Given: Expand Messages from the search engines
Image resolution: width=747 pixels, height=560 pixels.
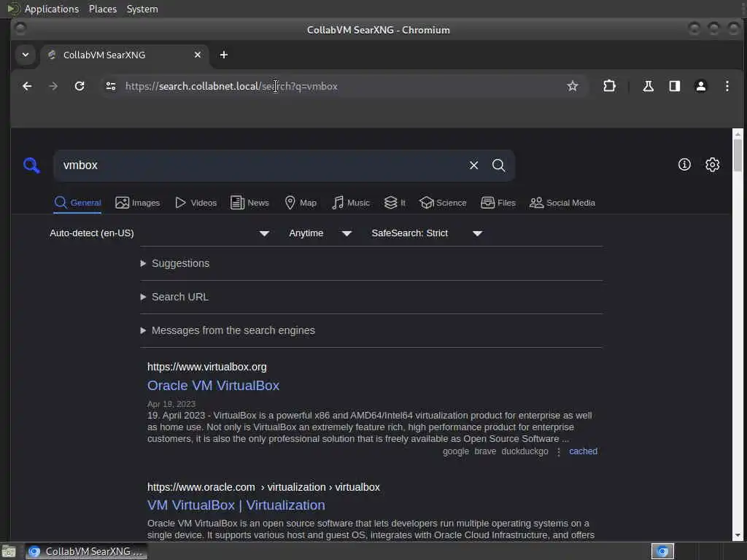Looking at the screenshot, I should (x=228, y=330).
